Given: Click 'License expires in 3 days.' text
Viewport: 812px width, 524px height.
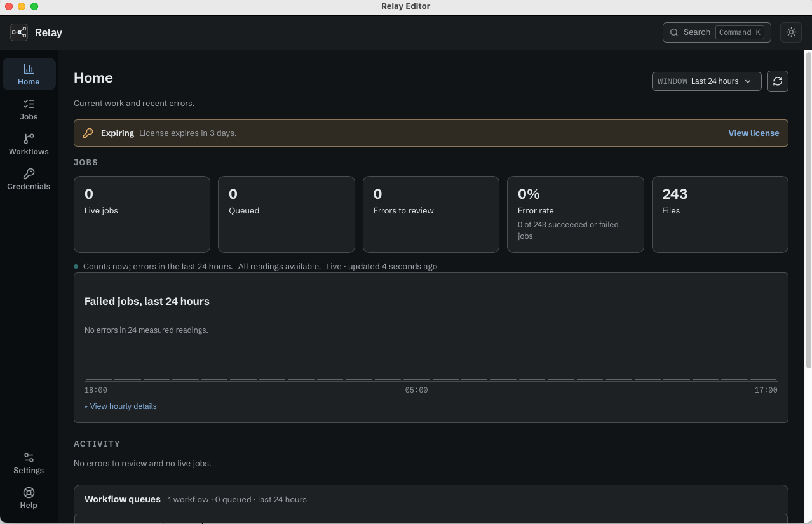Looking at the screenshot, I should tap(188, 133).
